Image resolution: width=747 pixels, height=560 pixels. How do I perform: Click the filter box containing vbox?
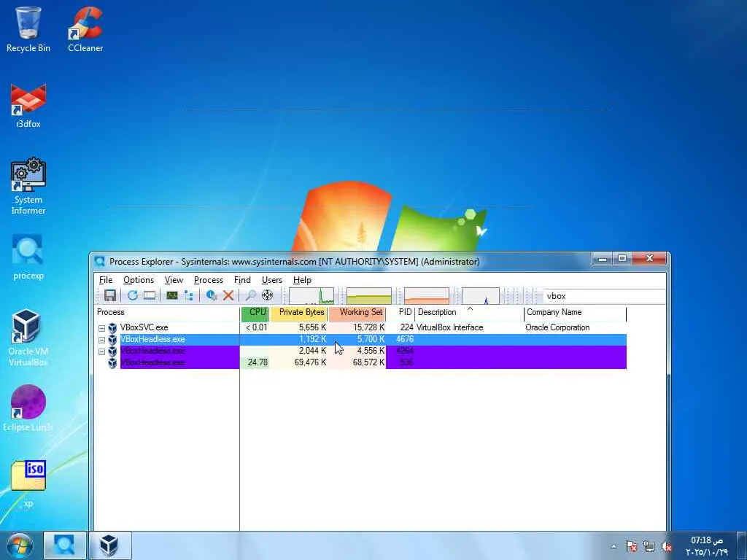point(604,296)
